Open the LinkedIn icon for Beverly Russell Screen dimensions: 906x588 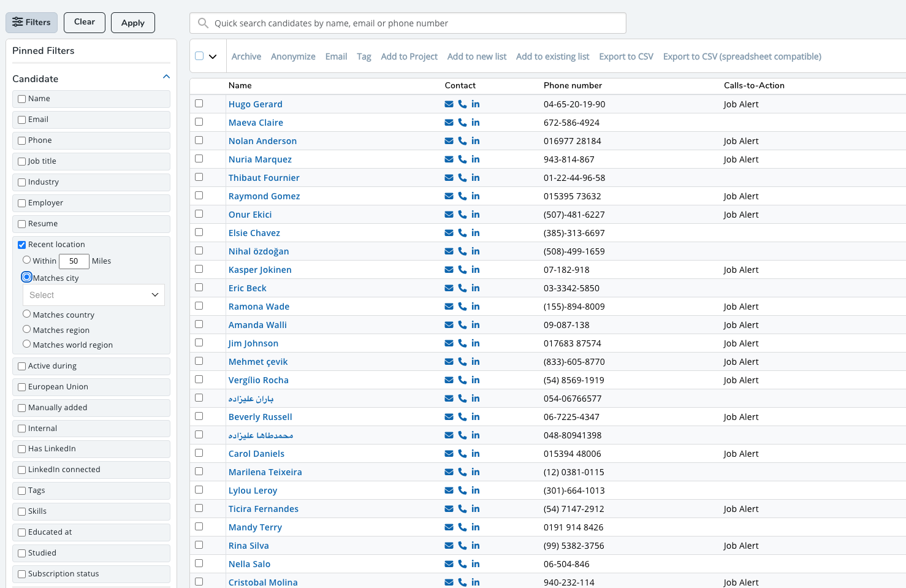pos(476,417)
